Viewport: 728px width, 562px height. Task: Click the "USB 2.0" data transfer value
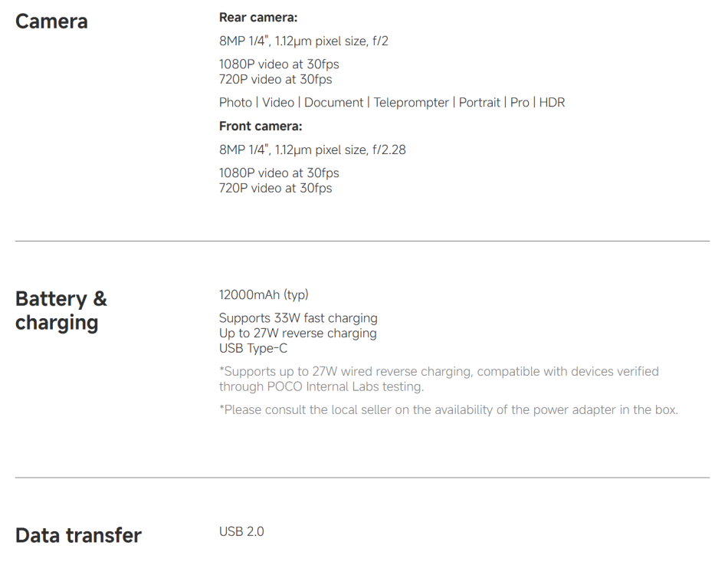pyautogui.click(x=241, y=531)
